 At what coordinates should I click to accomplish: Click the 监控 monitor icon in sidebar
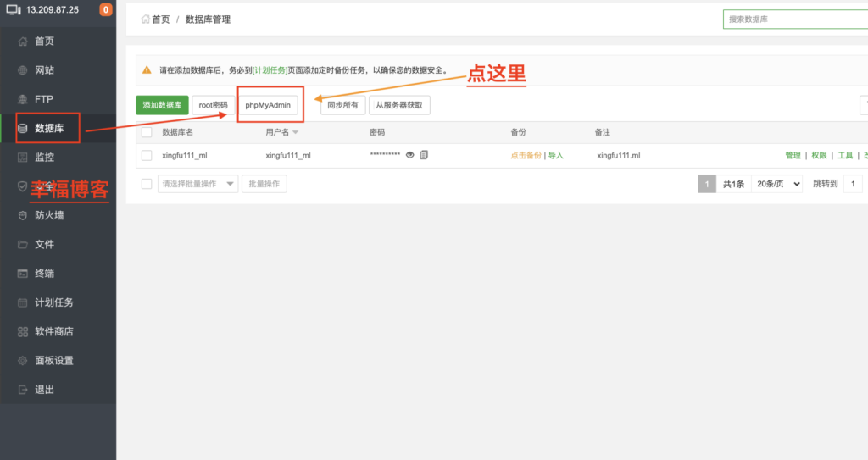pyautogui.click(x=22, y=158)
